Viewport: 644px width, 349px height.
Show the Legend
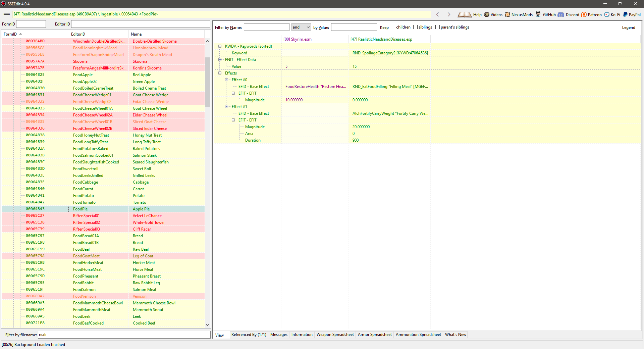(629, 28)
